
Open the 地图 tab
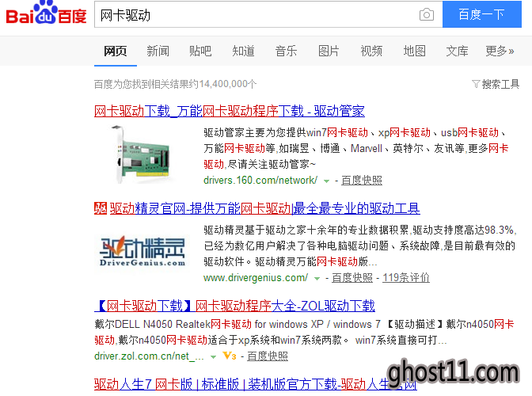(x=414, y=51)
